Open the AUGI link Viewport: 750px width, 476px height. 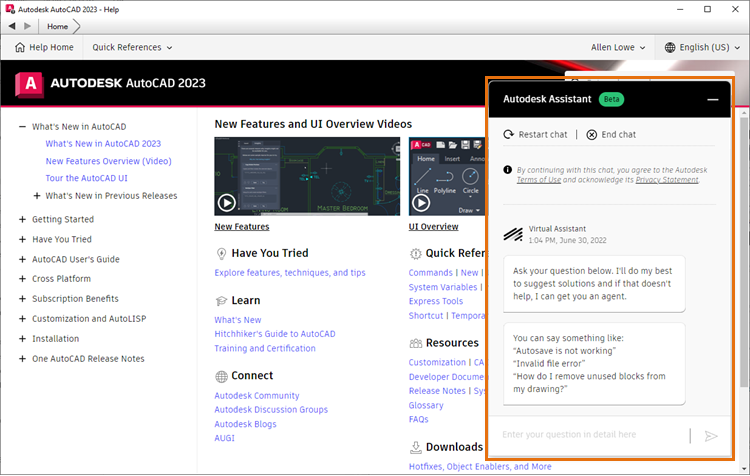tap(224, 438)
